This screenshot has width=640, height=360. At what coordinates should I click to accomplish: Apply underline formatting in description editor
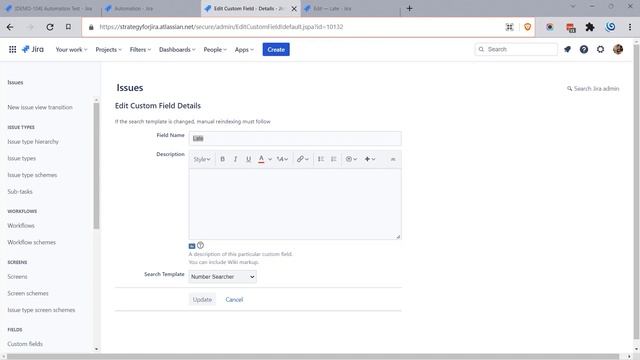248,159
